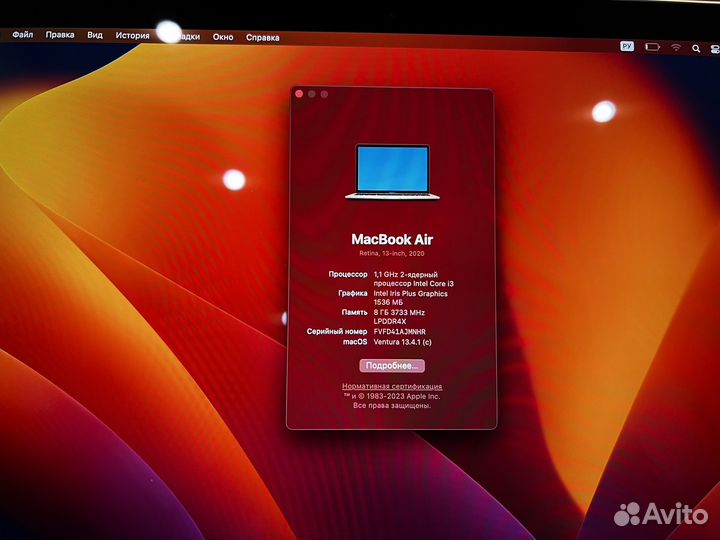This screenshot has height=540, width=720.
Task: Click the macOS label
Action: point(355,342)
